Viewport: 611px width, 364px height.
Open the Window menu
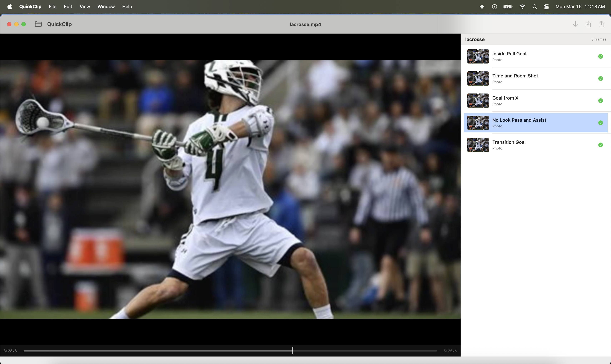click(106, 7)
